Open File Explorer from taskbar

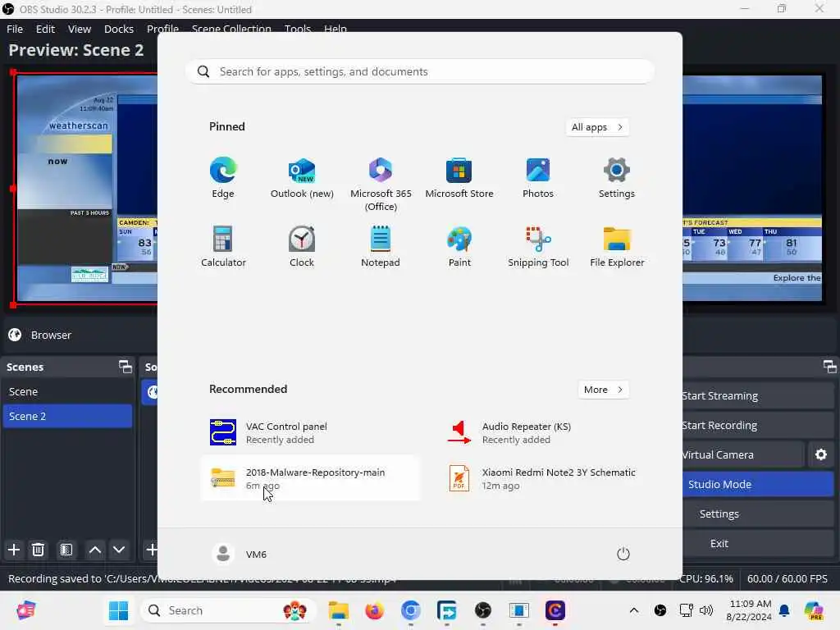339,610
